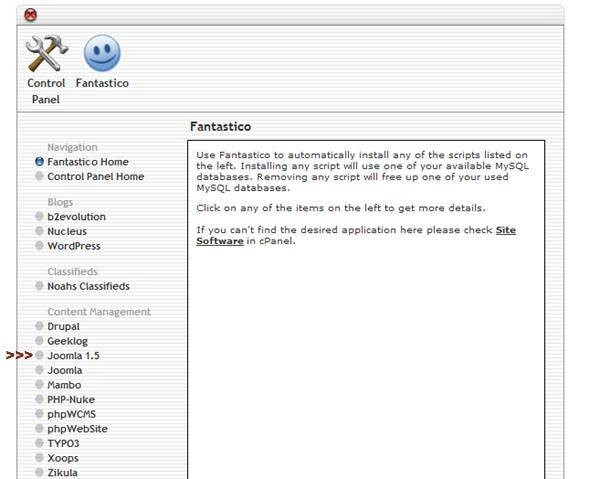Image resolution: width=600 pixels, height=479 pixels.
Task: Select phpWCMS in the sidebar
Action: [72, 414]
